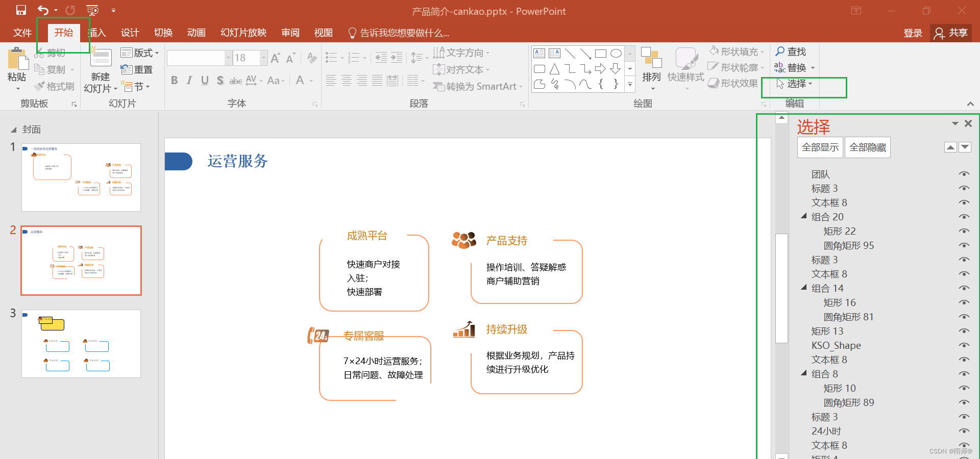Click the Tell me search box
This screenshot has height=459, width=980.
click(399, 33)
